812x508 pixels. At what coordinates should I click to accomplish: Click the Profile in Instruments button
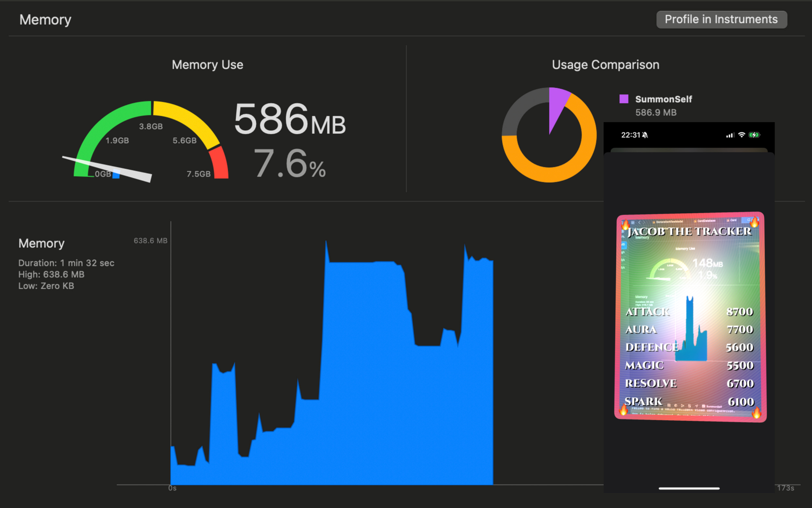point(721,20)
